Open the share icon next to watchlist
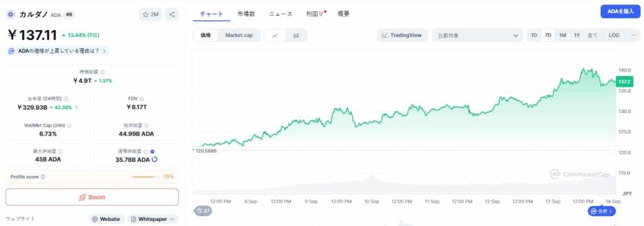Viewport: 644px width, 226px height. (x=172, y=15)
